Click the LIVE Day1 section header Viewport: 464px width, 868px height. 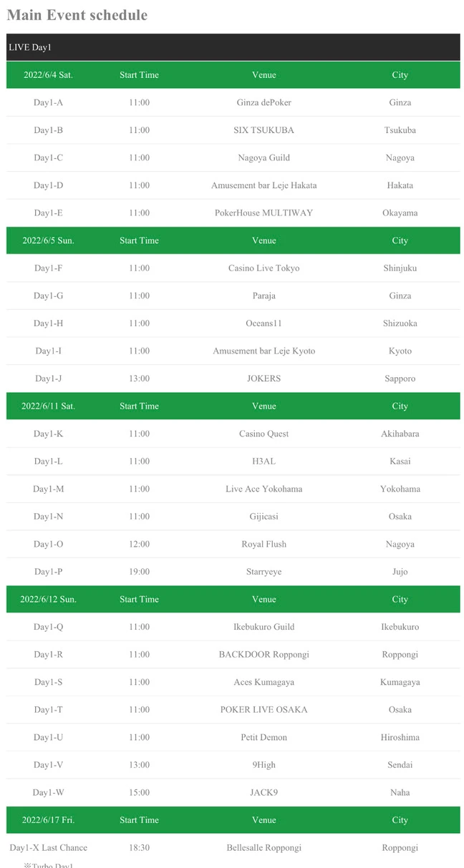233,47
